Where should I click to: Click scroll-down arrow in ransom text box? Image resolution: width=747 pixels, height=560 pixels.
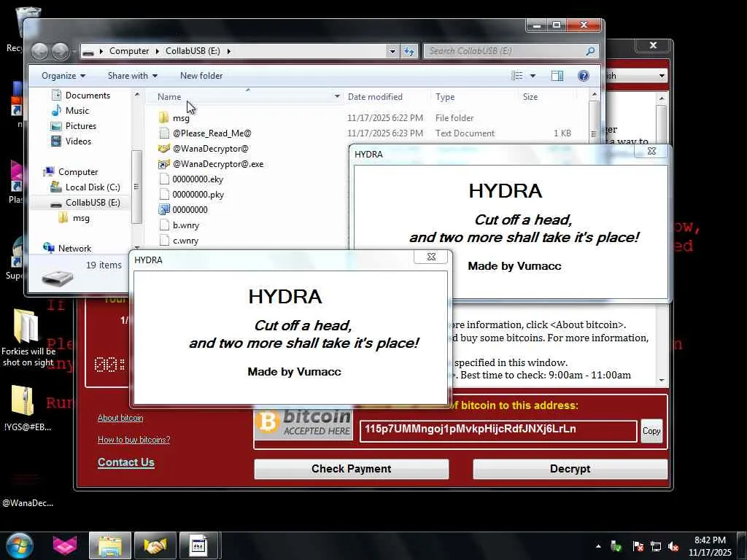[661, 380]
